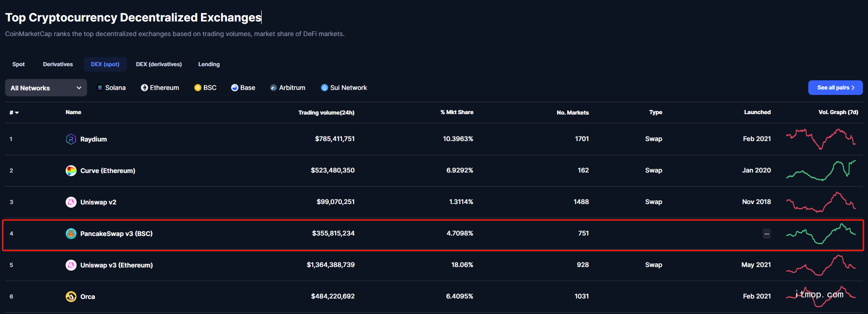868x314 pixels.
Task: Click Orca volume $484,220,692
Action: 333,296
